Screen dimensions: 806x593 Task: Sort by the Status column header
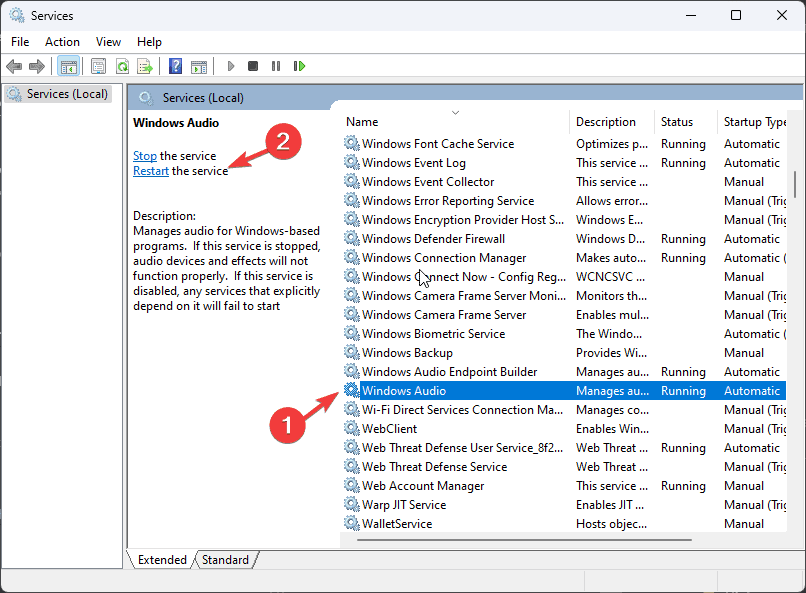(685, 122)
